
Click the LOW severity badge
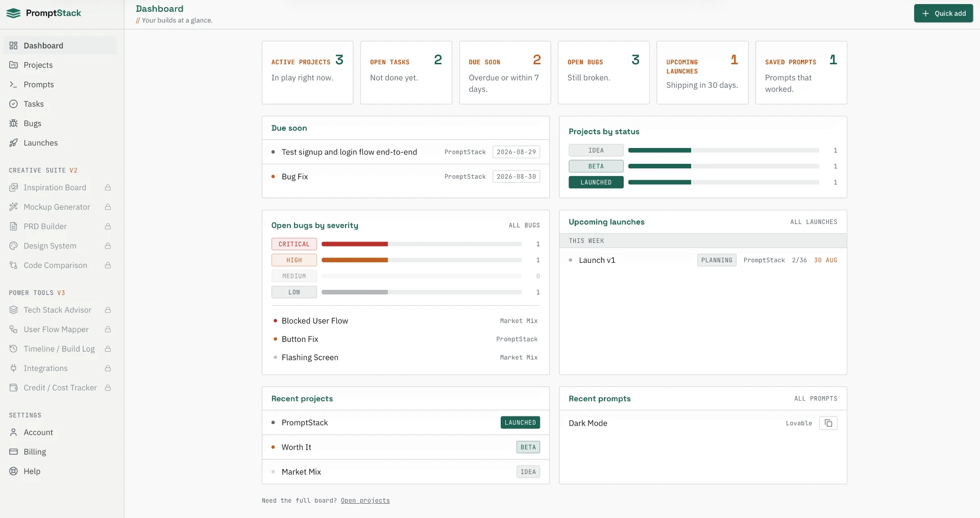[294, 292]
